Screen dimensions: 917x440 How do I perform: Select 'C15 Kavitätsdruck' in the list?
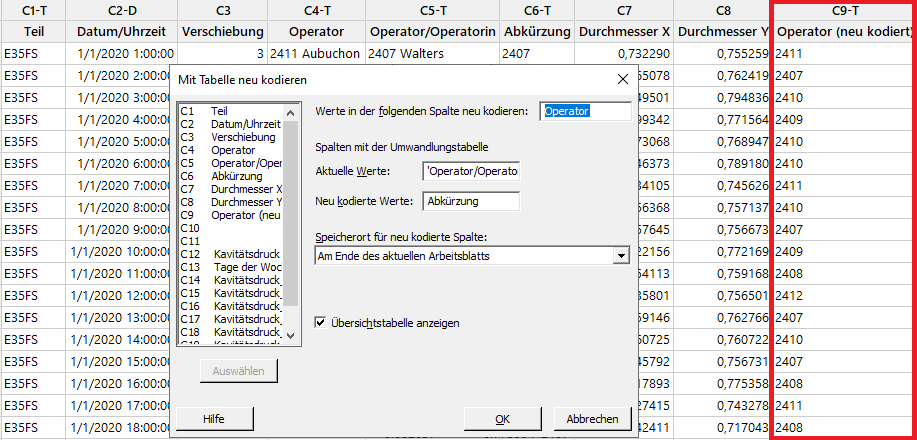point(231,293)
